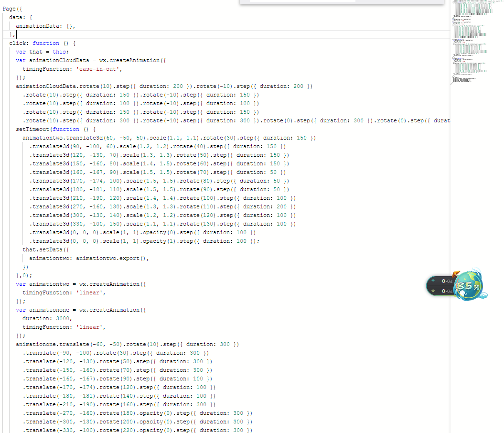Click '.translate3d(120, -130, 70)' line
The width and height of the screenshot is (504, 433).
click(x=159, y=155)
